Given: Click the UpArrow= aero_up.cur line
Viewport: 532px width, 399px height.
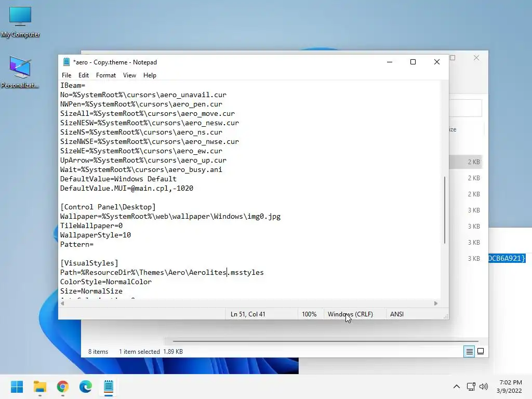Looking at the screenshot, I should (143, 160).
